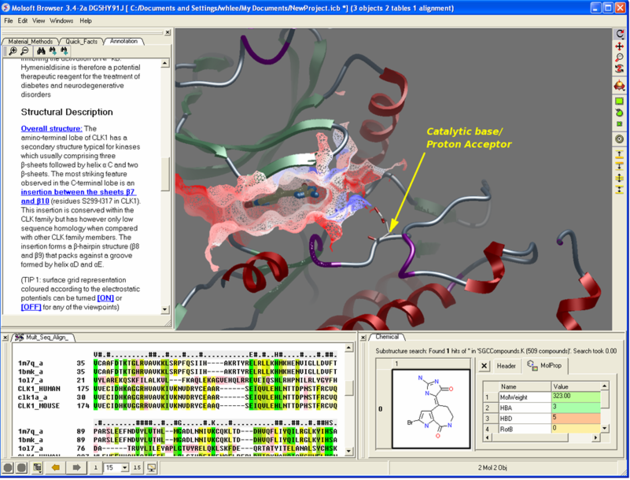Close the annotation text panel
Screen dimensions: 630x480
coord(168,33)
